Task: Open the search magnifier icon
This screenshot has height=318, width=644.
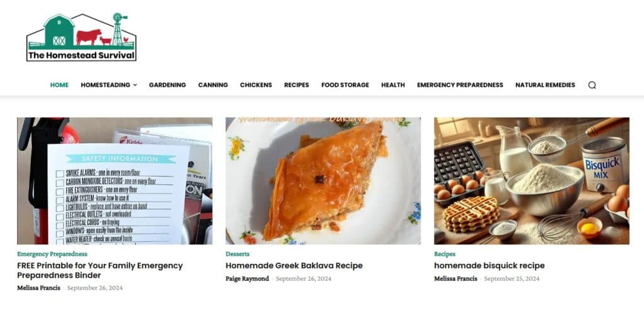Action: [x=592, y=85]
